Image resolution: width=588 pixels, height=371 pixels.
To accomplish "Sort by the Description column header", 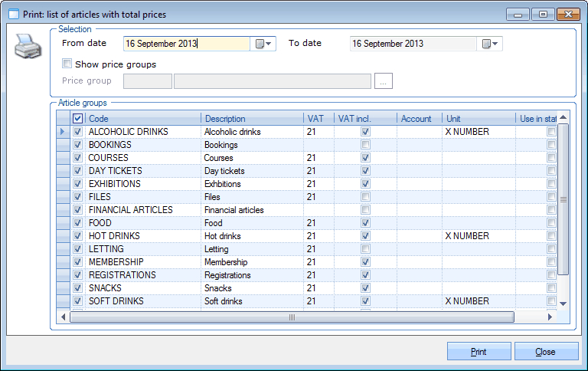I will tap(252, 119).
